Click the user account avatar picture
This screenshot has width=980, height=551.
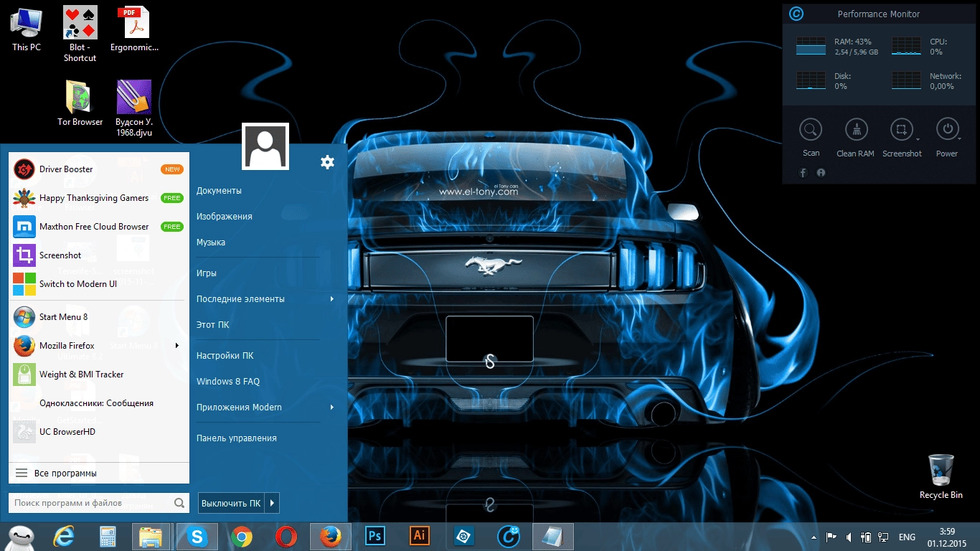[x=265, y=146]
